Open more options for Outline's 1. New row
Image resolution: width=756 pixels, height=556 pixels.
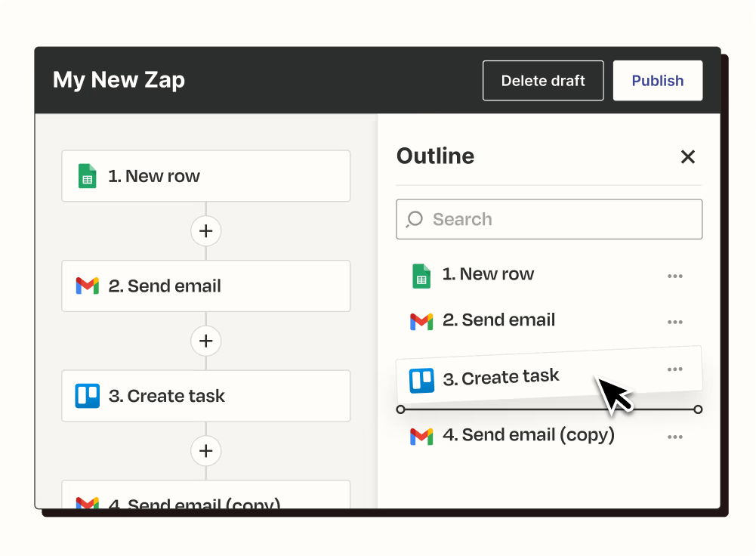[675, 276]
